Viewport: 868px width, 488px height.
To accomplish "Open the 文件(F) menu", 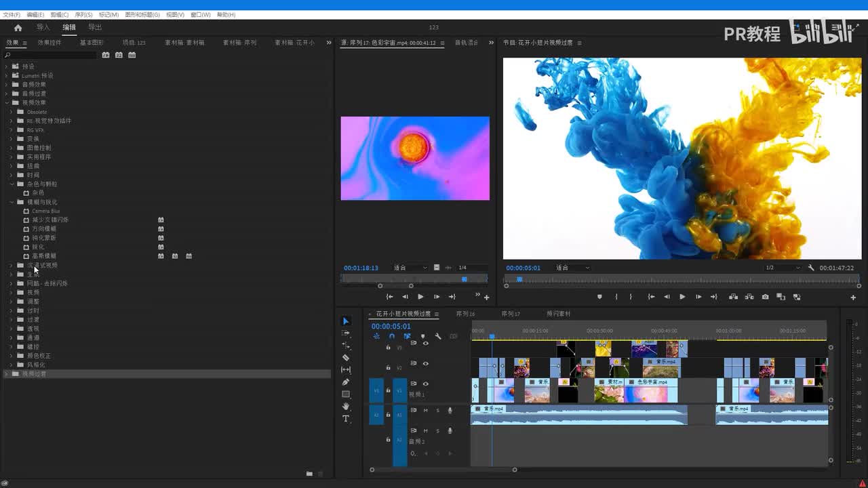I will point(12,14).
